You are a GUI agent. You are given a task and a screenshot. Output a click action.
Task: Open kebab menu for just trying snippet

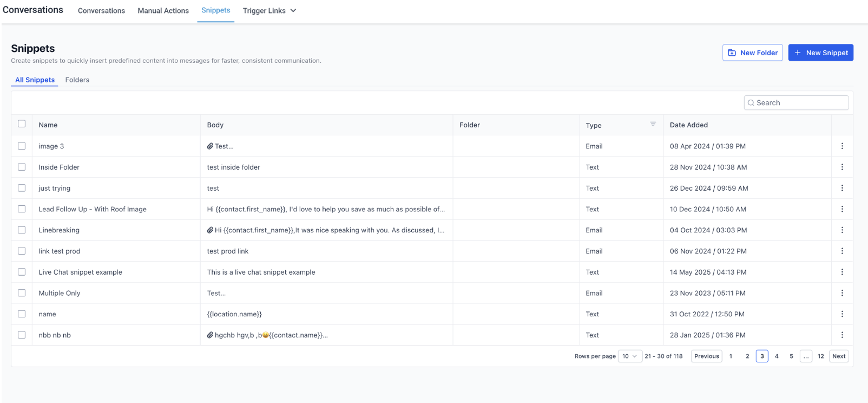[x=841, y=188]
